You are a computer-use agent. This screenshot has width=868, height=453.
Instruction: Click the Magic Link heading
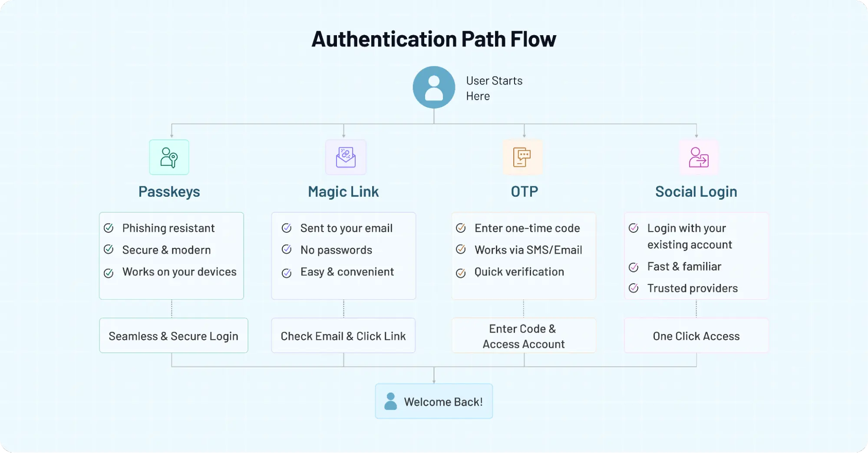click(x=343, y=192)
